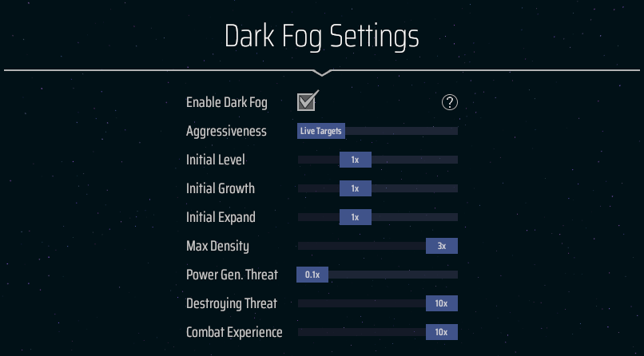
Task: Click the help question mark icon
Action: pos(450,102)
